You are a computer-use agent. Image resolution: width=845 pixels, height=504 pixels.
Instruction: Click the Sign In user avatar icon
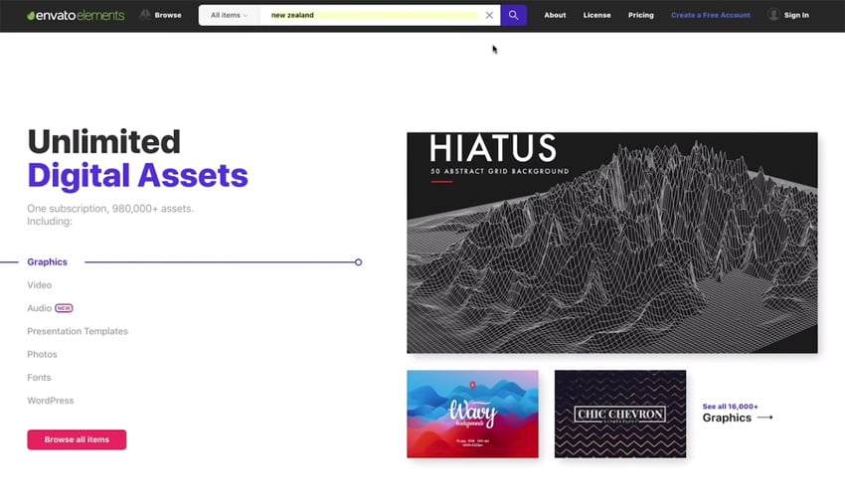[773, 15]
